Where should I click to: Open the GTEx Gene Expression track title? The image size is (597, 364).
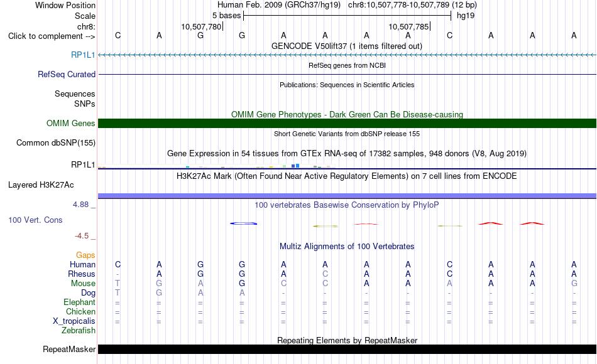tap(347, 154)
